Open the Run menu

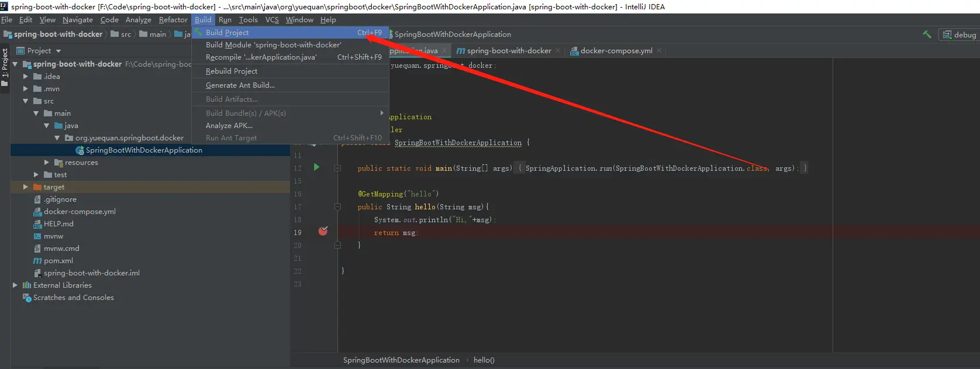pos(225,19)
